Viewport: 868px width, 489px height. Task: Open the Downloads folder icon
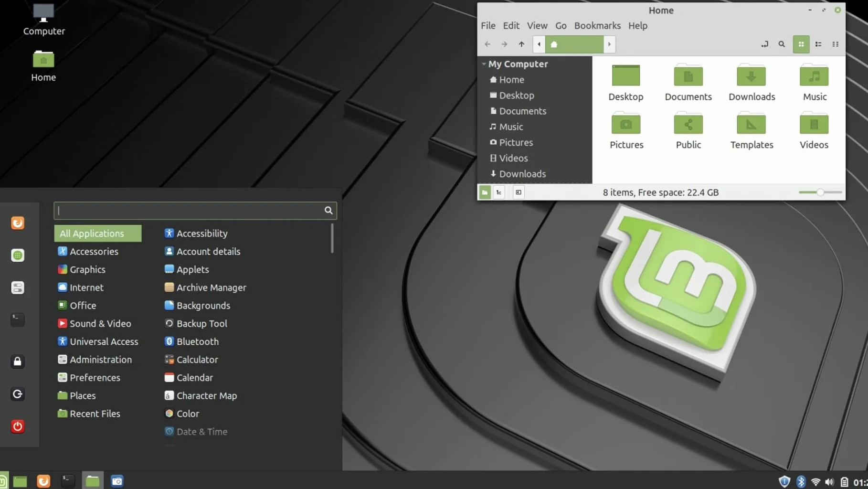pos(752,83)
